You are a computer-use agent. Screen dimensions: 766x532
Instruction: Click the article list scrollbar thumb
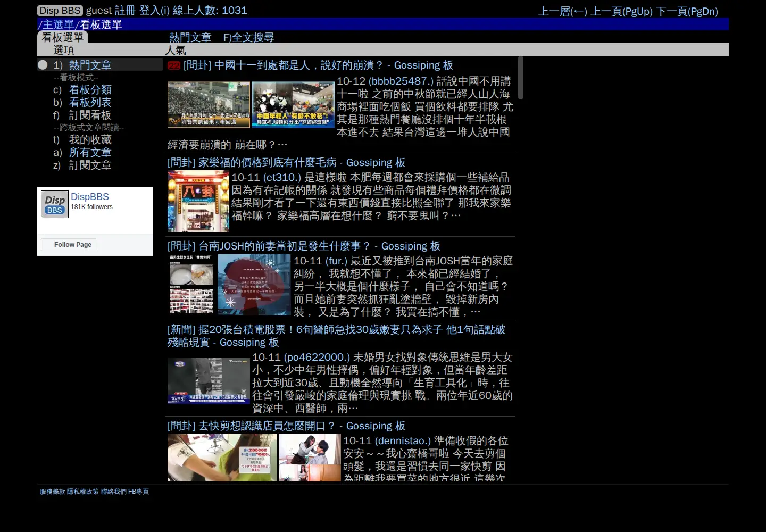521,78
